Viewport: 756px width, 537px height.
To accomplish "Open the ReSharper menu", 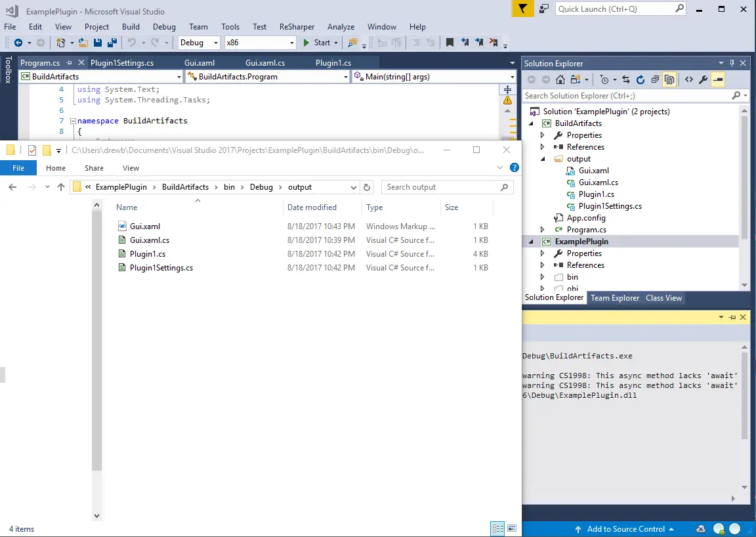I will pos(297,27).
